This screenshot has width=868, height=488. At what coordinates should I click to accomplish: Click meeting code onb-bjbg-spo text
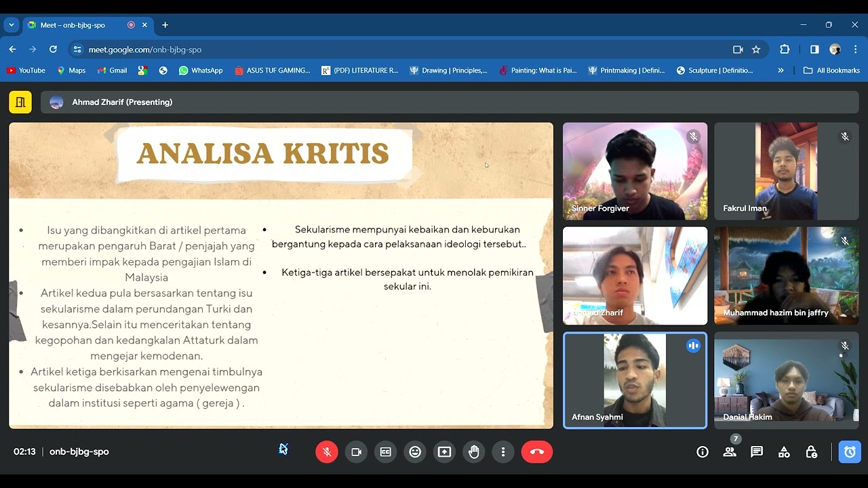[x=79, y=452]
